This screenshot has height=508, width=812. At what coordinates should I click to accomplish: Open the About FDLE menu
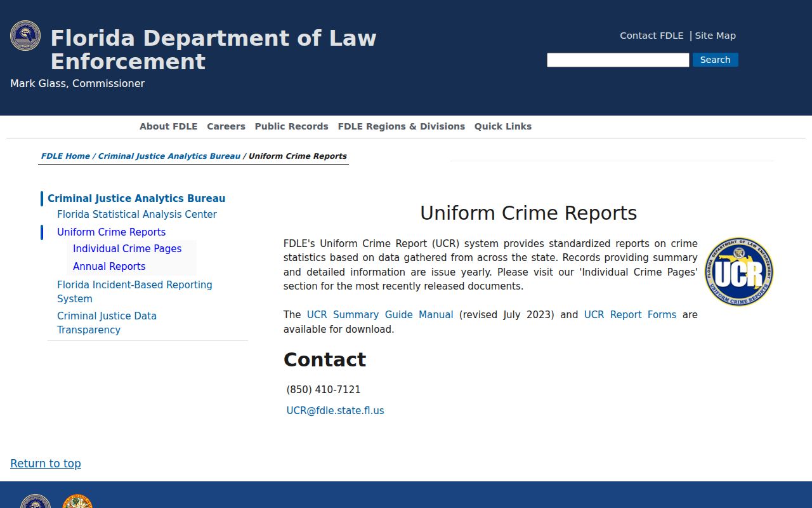point(169,126)
